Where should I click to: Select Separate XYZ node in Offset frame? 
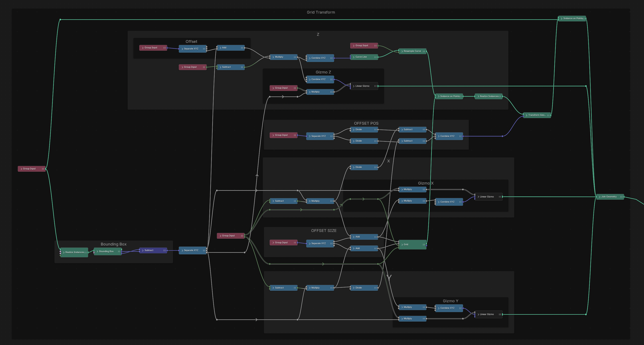point(192,49)
